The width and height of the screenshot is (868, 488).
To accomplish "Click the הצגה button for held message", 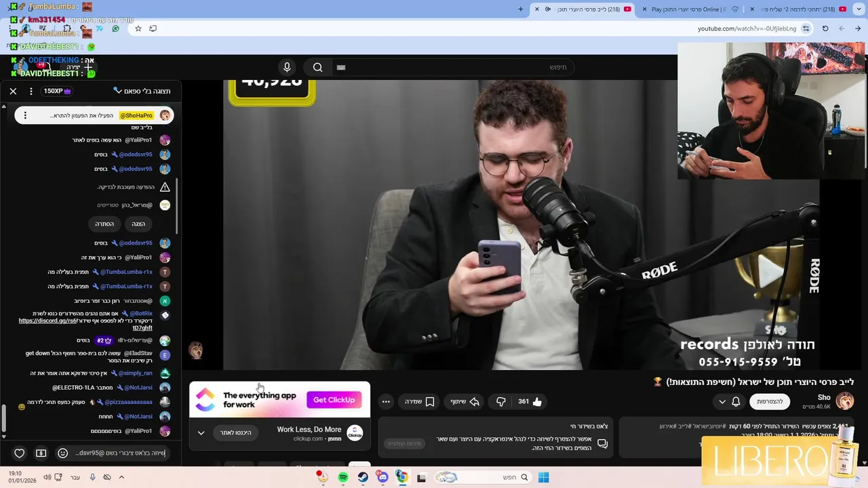I will point(138,224).
